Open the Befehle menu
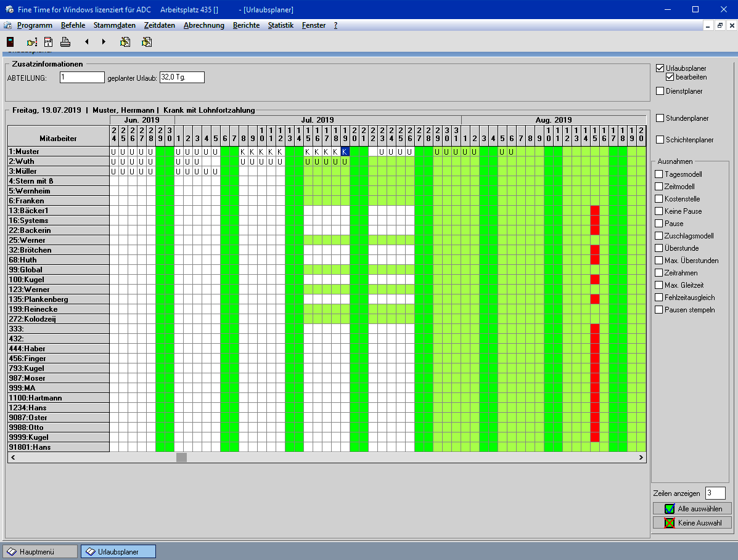Screen dimensions: 738x560 click(x=73, y=25)
